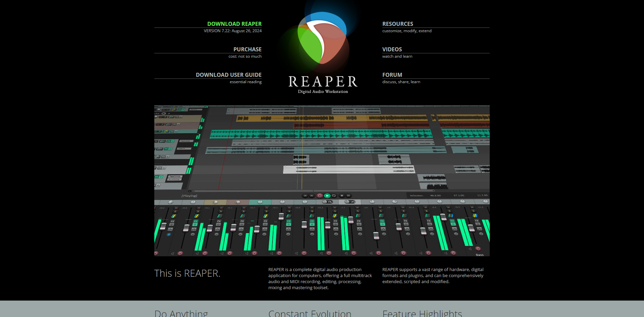The height and width of the screenshot is (317, 644).
Task: Open the Download User Guide link
Action: [x=228, y=75]
